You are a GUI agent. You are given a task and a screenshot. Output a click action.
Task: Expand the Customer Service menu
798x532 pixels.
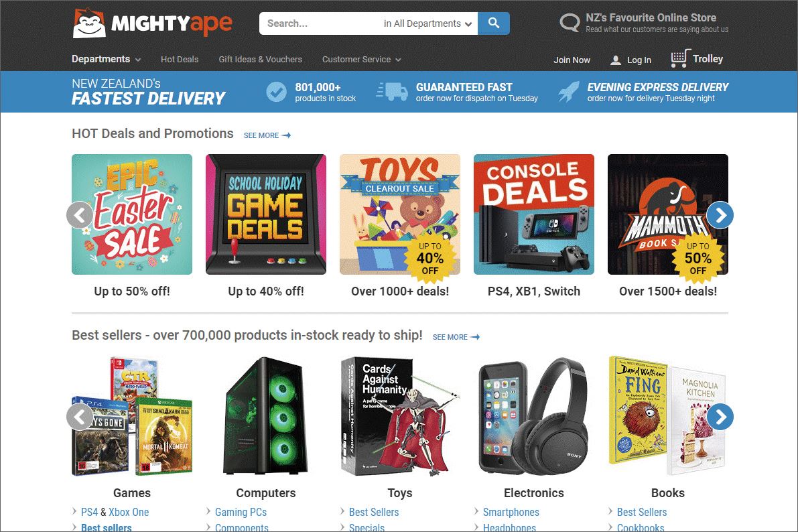(361, 60)
